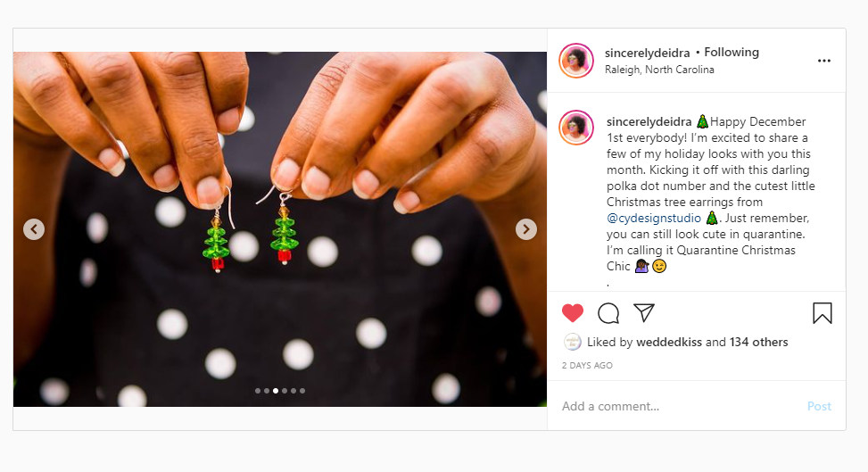Unlike the post with the red heart
The image size is (868, 472).
coord(573,313)
